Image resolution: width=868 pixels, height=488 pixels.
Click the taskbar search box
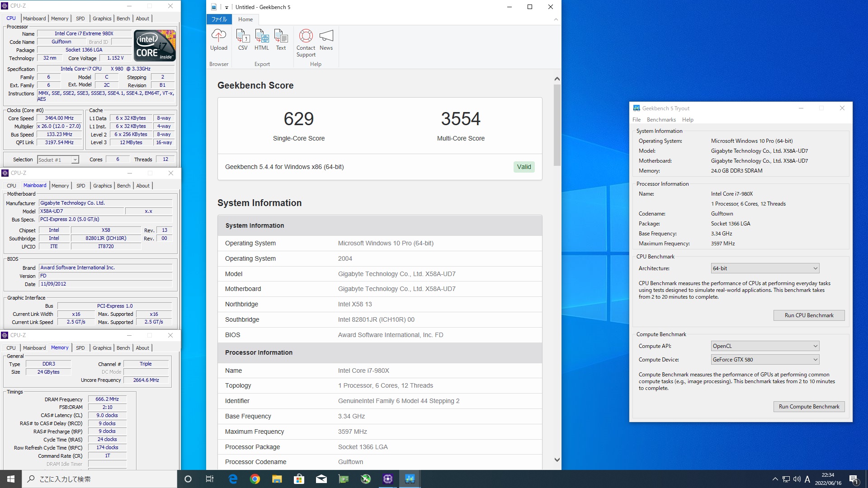(x=99, y=479)
